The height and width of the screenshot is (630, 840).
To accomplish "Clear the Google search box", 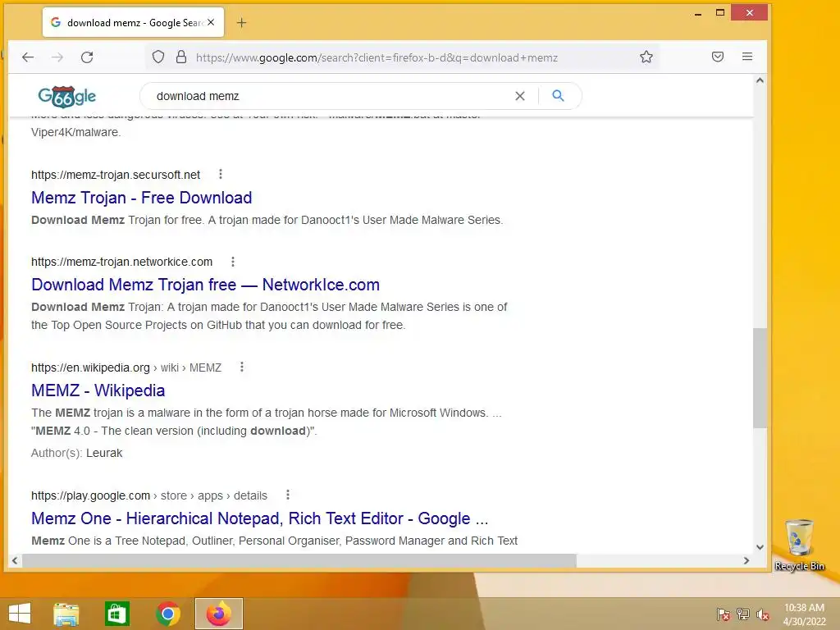I will [519, 96].
